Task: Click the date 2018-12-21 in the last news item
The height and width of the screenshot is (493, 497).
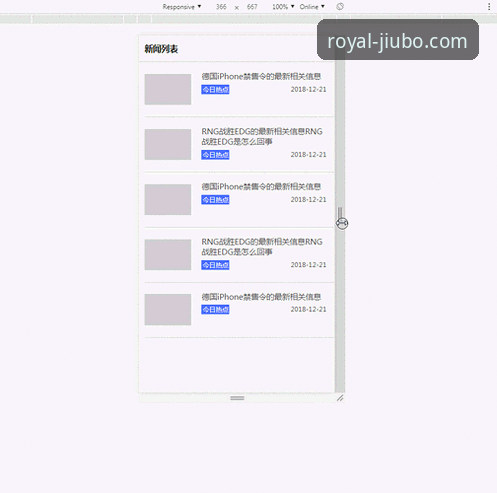Action: (308, 309)
